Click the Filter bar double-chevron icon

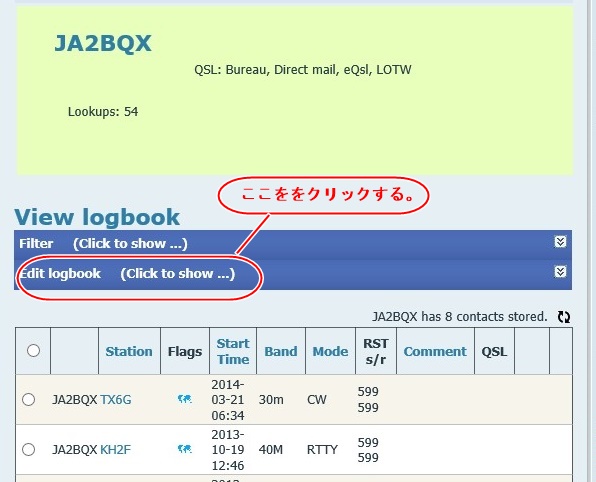pyautogui.click(x=560, y=242)
